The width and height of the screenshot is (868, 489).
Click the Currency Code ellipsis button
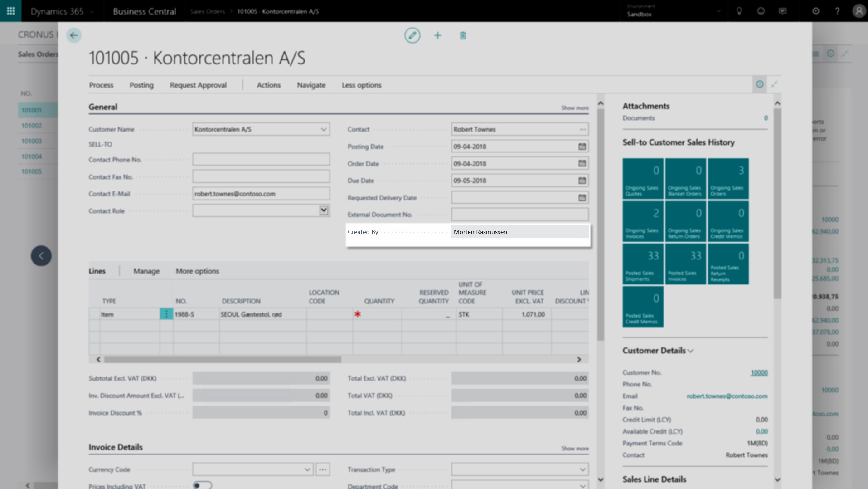(x=323, y=469)
